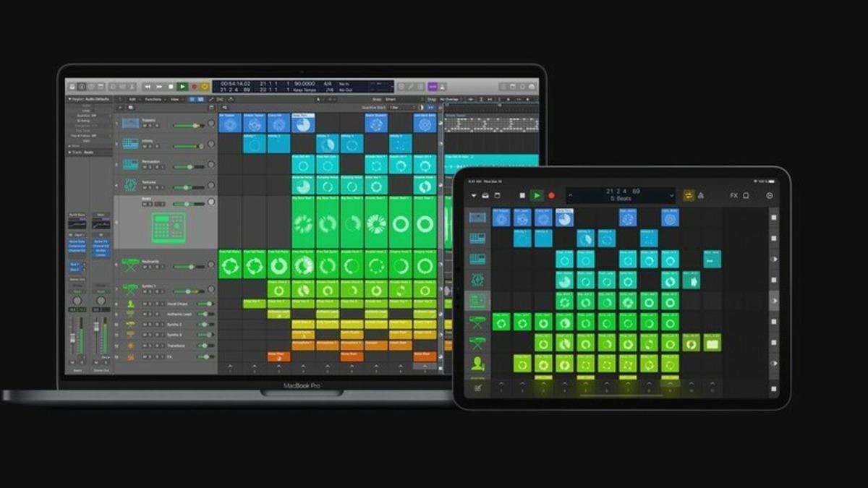
Task: Click the Keyboards track instrument icon
Action: tap(130, 263)
